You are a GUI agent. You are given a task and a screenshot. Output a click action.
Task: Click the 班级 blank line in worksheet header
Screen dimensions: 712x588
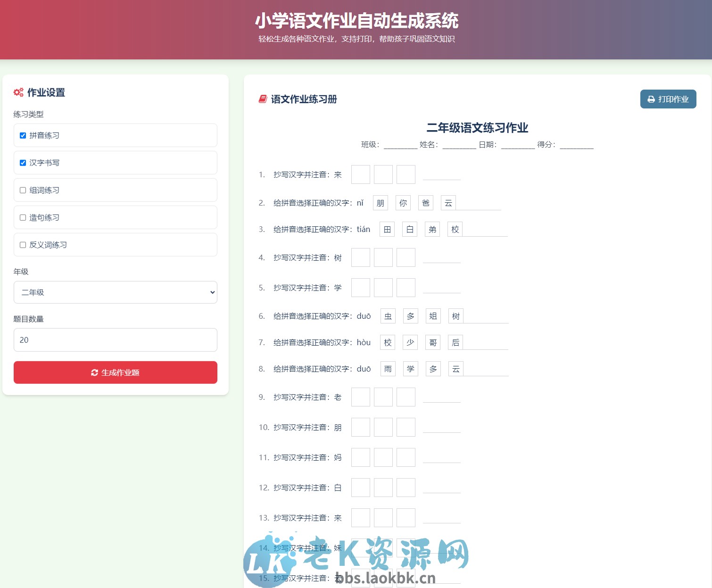401,145
